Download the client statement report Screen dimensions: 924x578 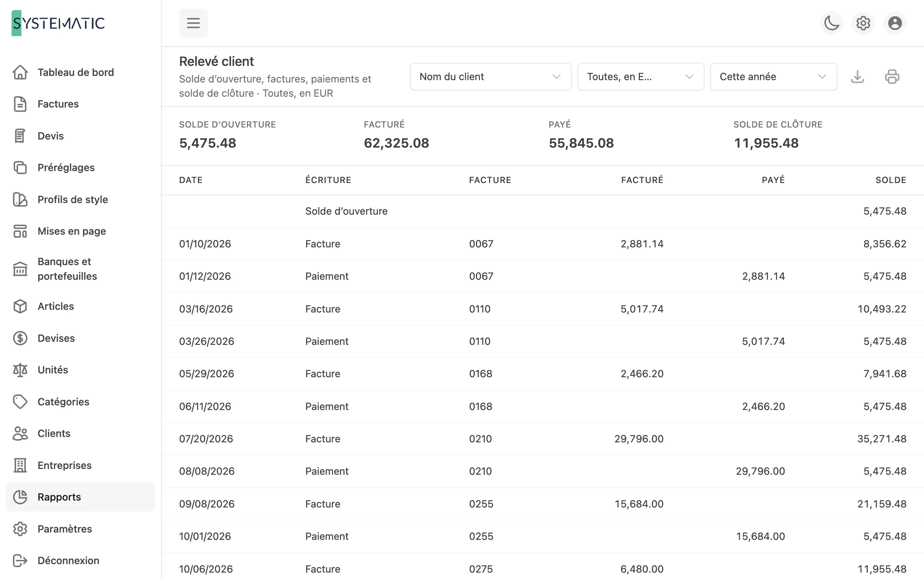pyautogui.click(x=857, y=77)
